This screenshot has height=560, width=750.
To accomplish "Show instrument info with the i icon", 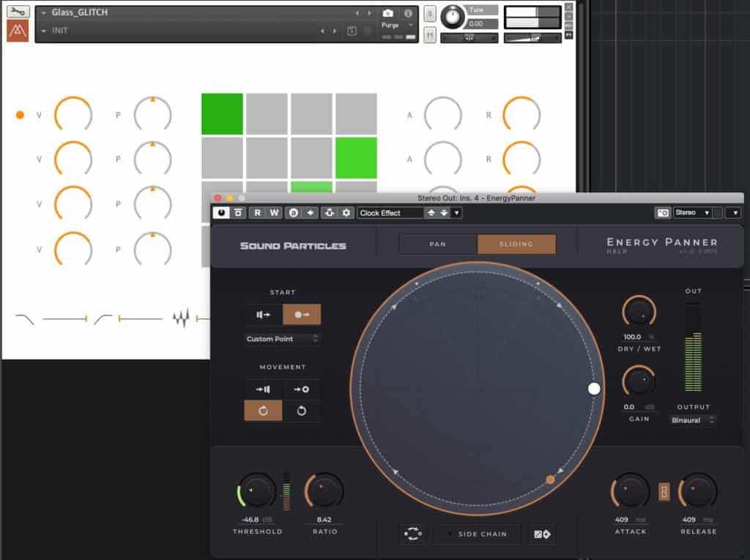I will 408,13.
